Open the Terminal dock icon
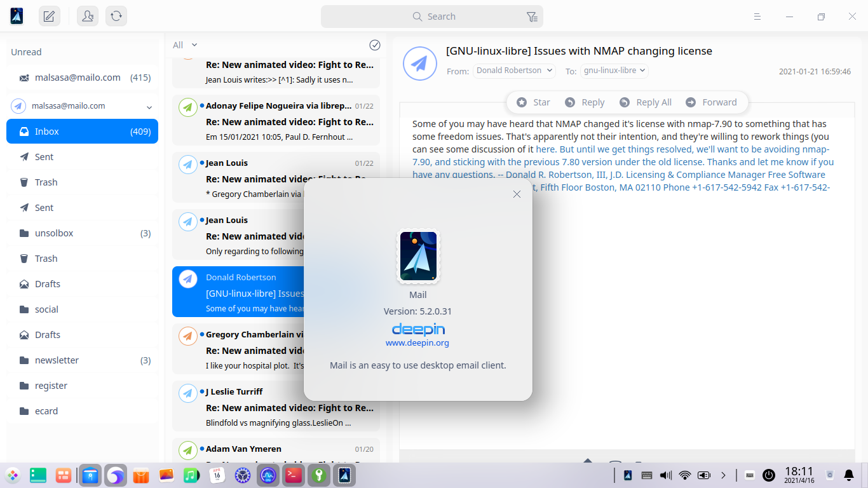 click(294, 475)
